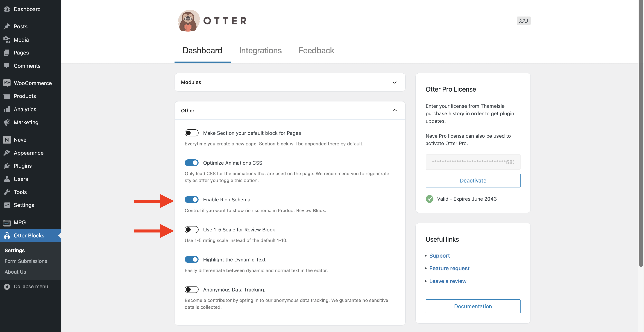Viewport: 644px width, 332px height.
Task: Collapse the Other section chevron
Action: [394, 110]
